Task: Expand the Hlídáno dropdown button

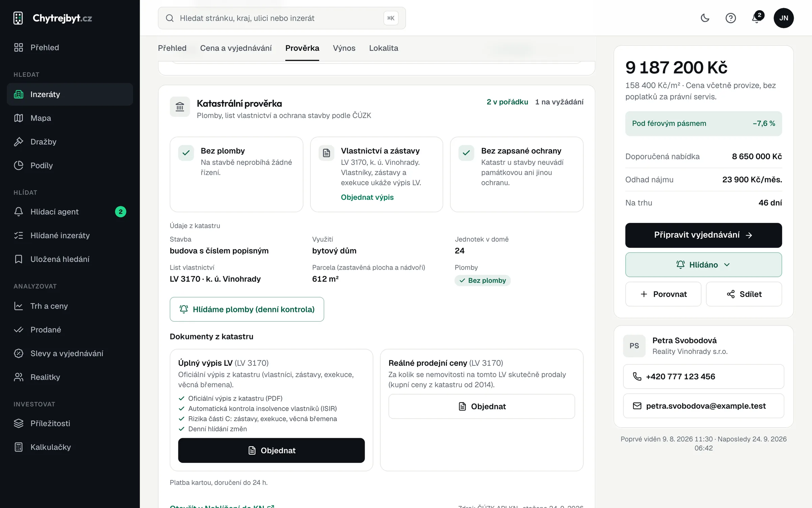Action: (703, 264)
